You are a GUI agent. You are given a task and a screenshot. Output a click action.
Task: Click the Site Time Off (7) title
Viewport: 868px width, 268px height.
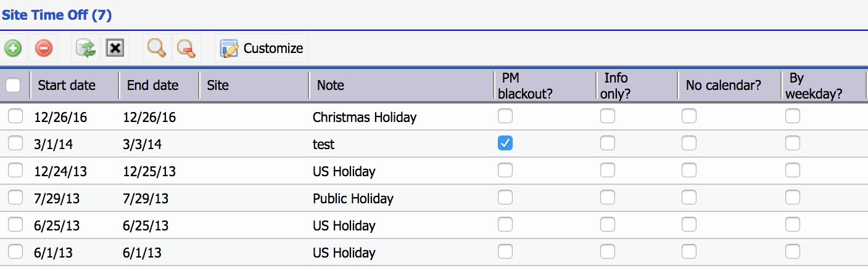click(57, 15)
